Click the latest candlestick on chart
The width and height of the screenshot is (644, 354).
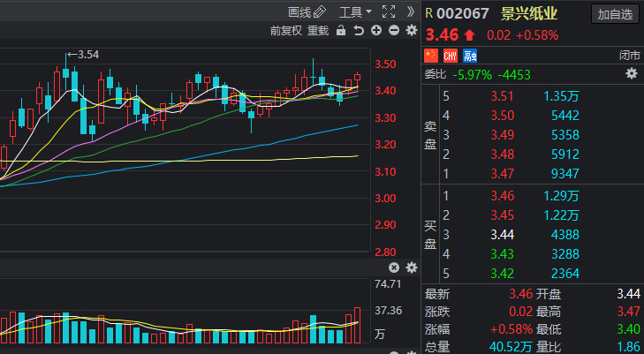coord(357,79)
